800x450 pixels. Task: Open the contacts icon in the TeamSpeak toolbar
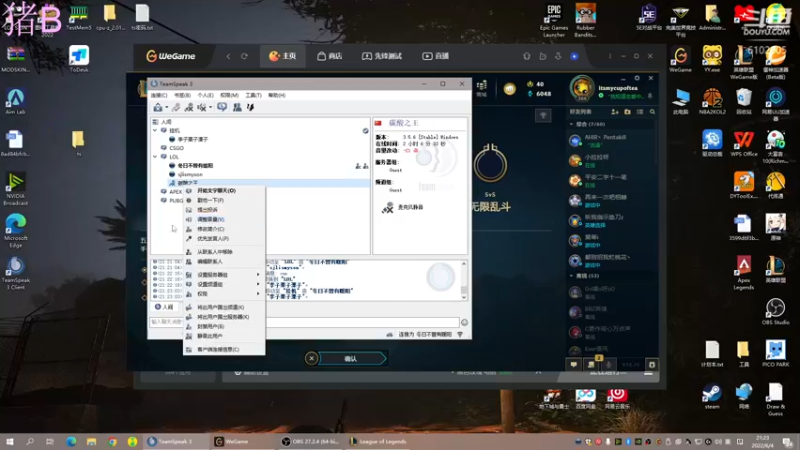237,107
